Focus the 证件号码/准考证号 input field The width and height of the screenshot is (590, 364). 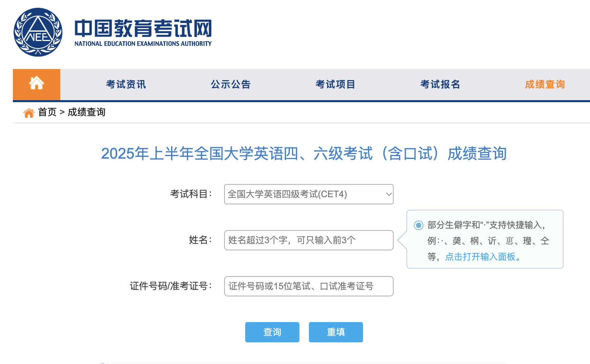(309, 286)
